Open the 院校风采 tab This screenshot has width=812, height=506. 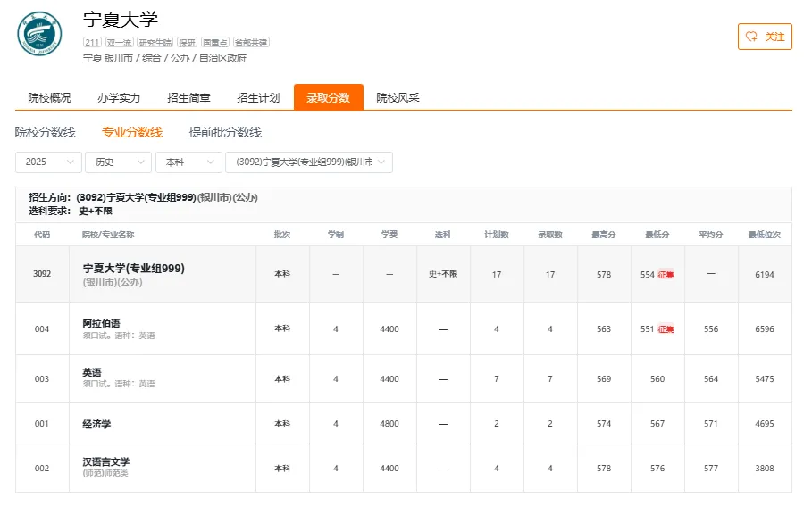[398, 98]
